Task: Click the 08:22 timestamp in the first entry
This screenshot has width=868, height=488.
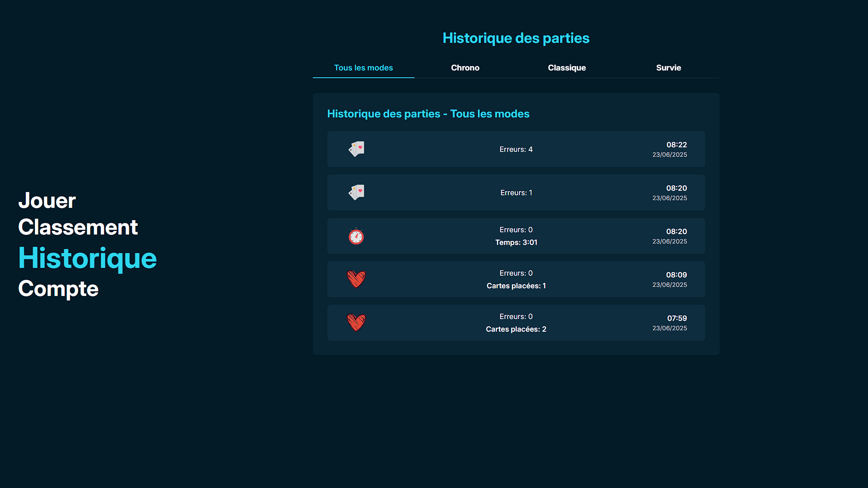Action: click(x=676, y=145)
